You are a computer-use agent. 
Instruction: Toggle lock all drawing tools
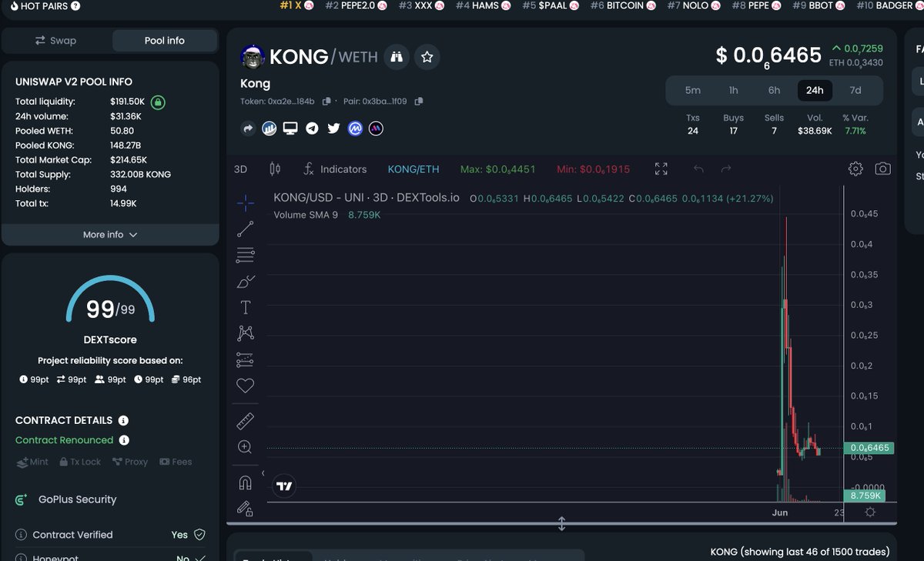(246, 508)
